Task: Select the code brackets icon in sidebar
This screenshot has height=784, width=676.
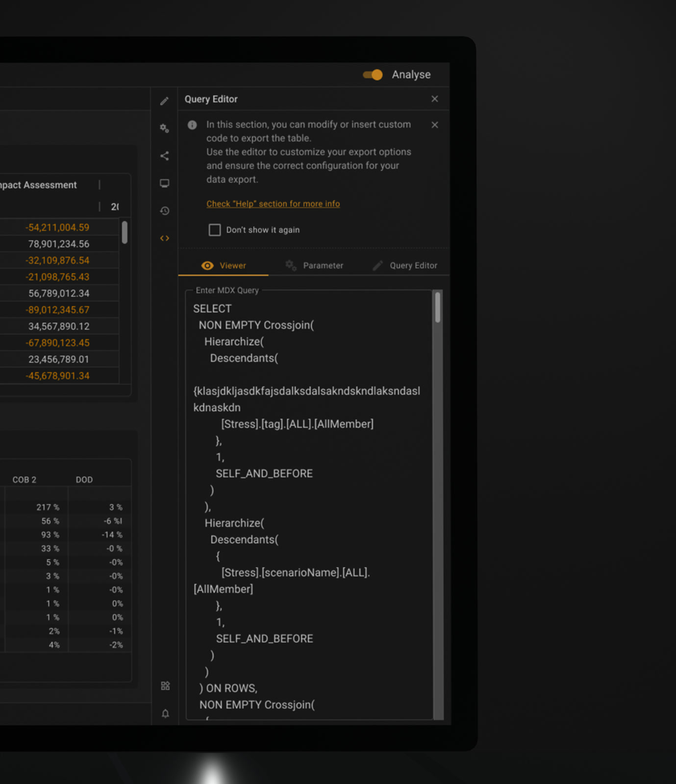Action: click(164, 238)
